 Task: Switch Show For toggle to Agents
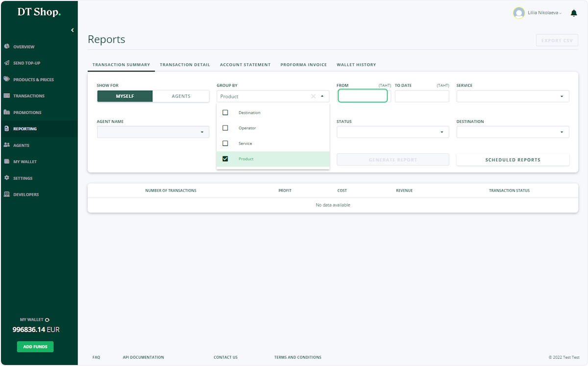[x=181, y=97]
